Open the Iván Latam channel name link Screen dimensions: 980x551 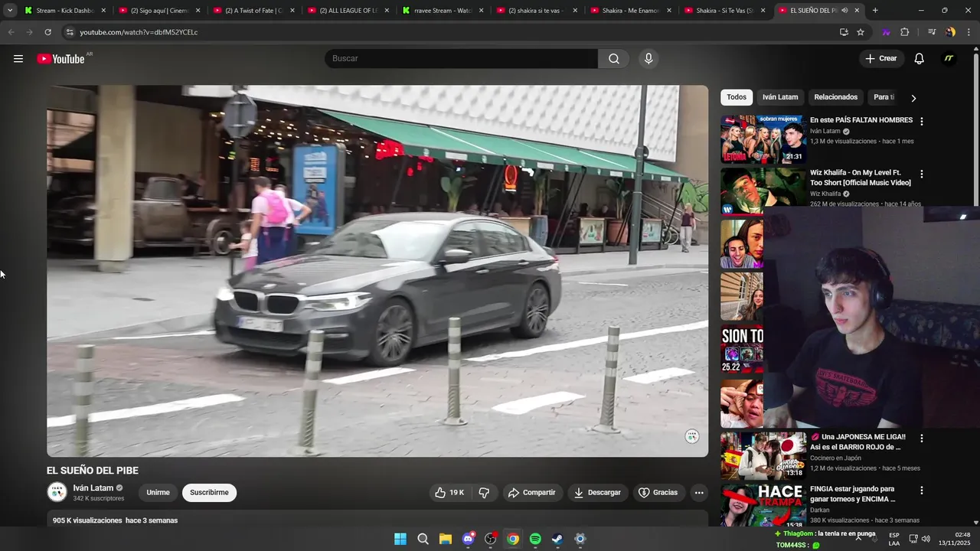93,488
